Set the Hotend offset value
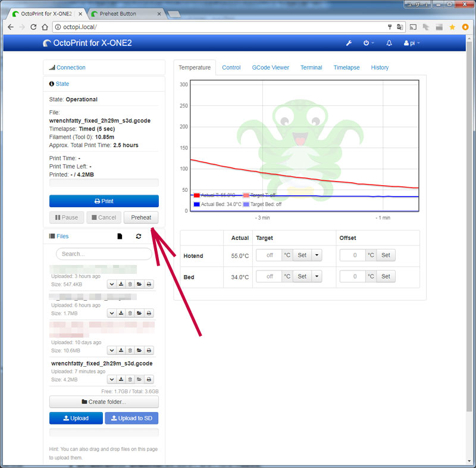 pyautogui.click(x=386, y=255)
